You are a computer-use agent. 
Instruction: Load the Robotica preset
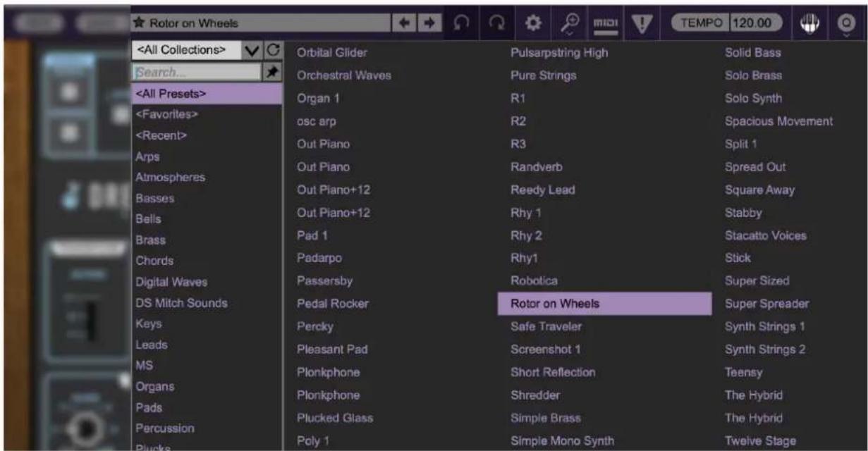[534, 281]
